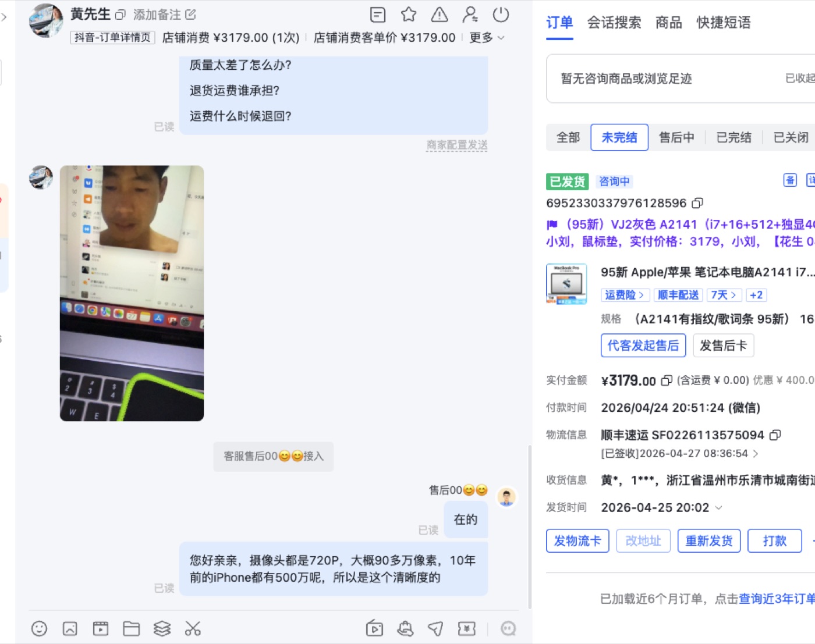The height and width of the screenshot is (644, 815).
Task: Open the 快捷短语 tab
Action: [x=724, y=23]
